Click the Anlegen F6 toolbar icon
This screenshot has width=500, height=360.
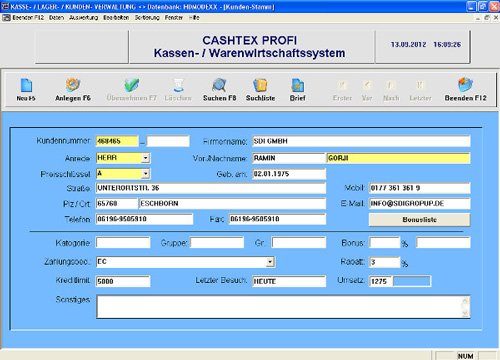tap(73, 85)
